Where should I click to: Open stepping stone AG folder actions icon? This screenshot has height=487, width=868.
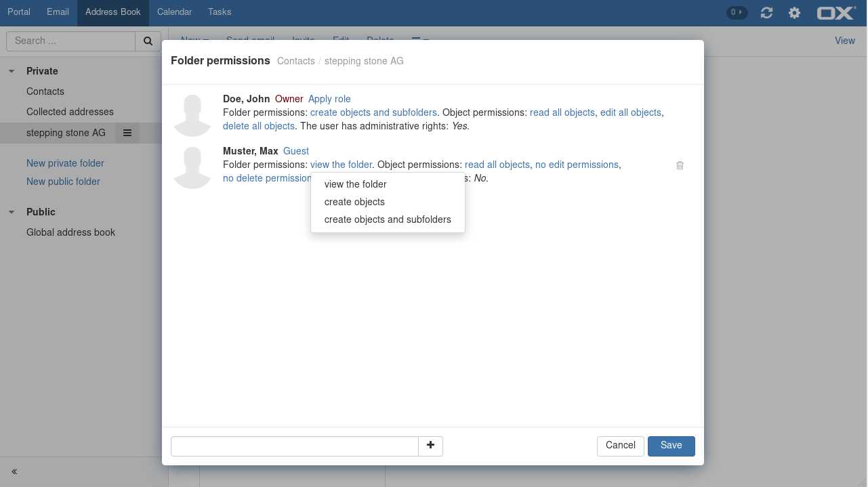coord(127,133)
